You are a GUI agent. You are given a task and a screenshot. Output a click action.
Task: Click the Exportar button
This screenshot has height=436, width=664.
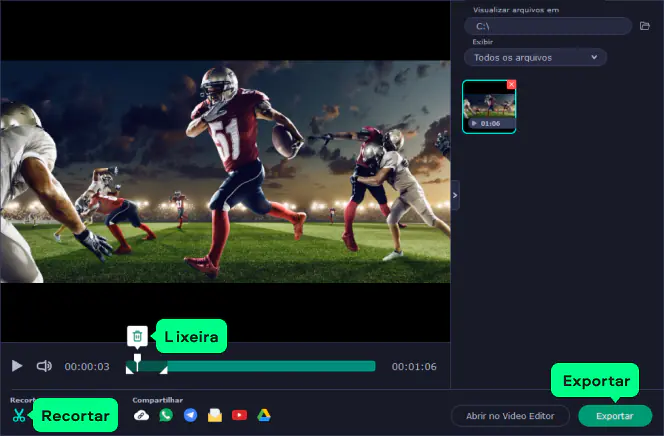click(x=615, y=416)
